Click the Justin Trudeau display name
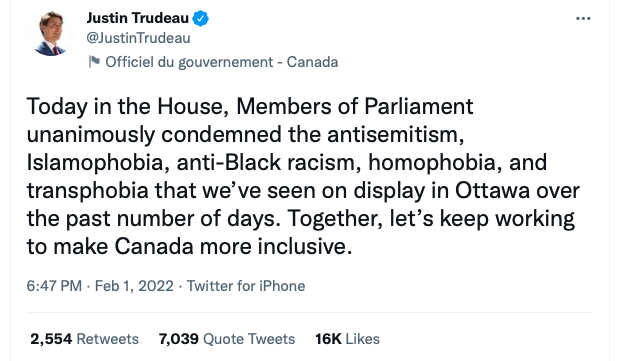Screen dimensions: 623x361 pos(137,18)
